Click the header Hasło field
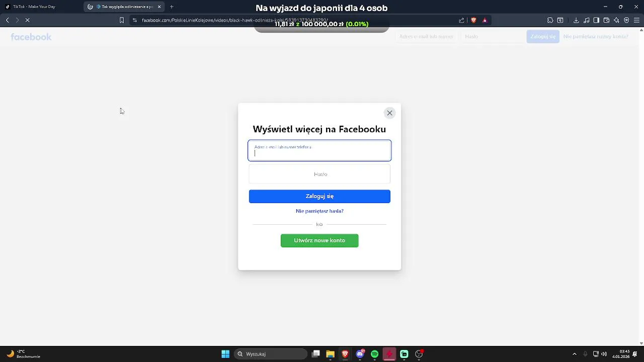The width and height of the screenshot is (644, 362). (492, 36)
